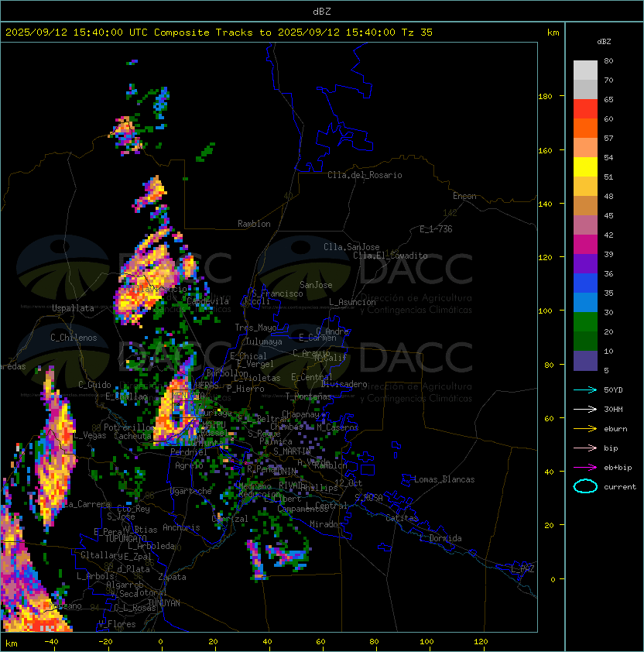Click the 'C_Chilenos' map label
The image size is (644, 652).
(x=74, y=338)
